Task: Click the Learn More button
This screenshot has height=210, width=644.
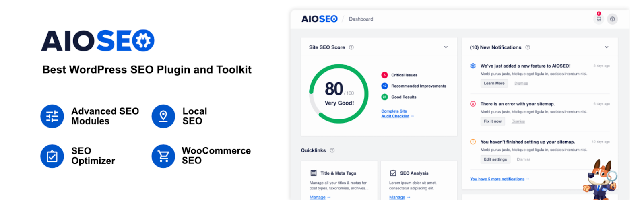Action: tap(494, 83)
